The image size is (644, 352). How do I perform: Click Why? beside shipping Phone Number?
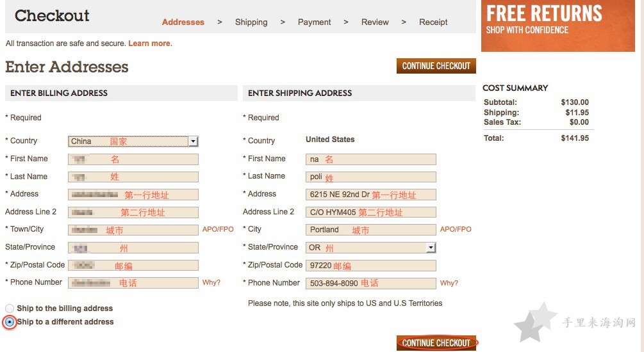click(449, 283)
